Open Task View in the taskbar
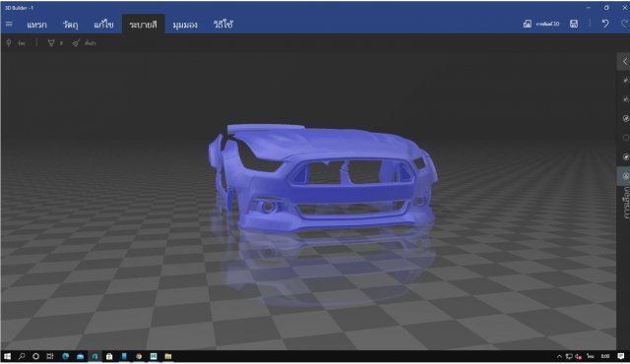 point(50,356)
